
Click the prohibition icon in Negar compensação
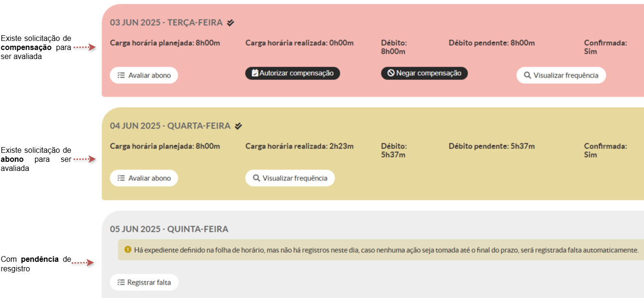(x=391, y=73)
